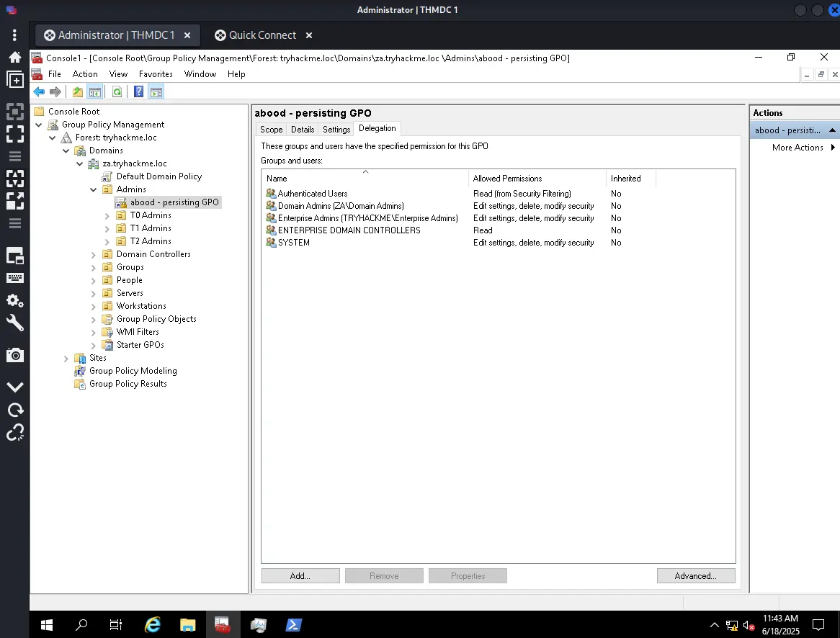Open the File menu

click(x=55, y=74)
